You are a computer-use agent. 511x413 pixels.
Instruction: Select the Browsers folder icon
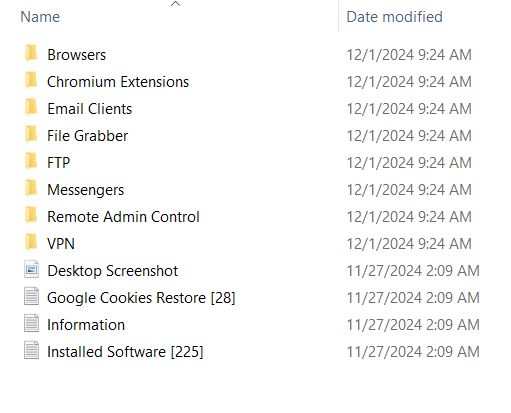point(31,53)
